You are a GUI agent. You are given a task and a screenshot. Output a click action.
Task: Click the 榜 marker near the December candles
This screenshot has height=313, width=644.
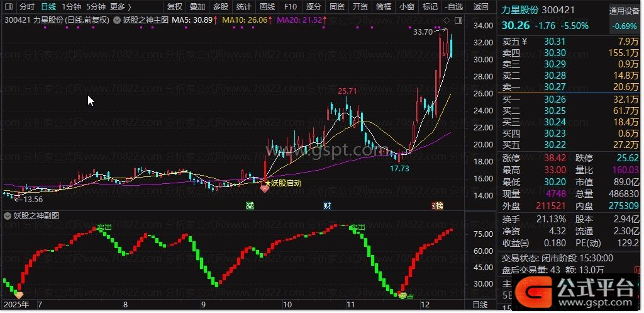436,206
